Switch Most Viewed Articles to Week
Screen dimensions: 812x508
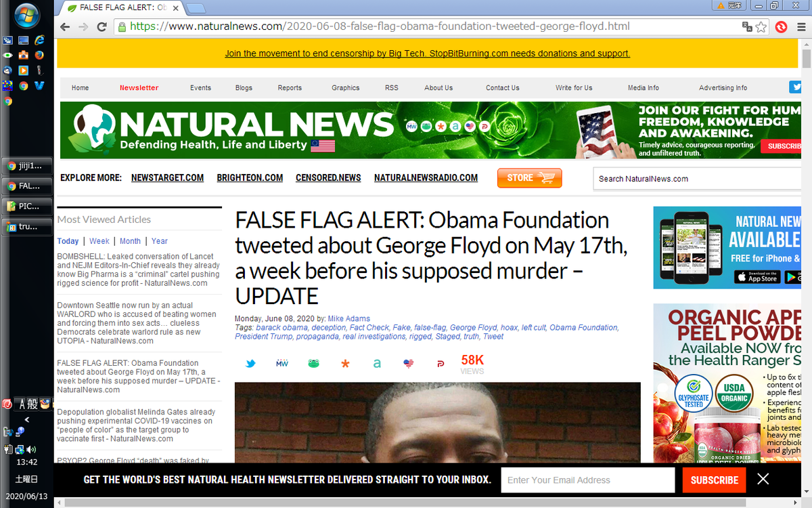pos(99,241)
